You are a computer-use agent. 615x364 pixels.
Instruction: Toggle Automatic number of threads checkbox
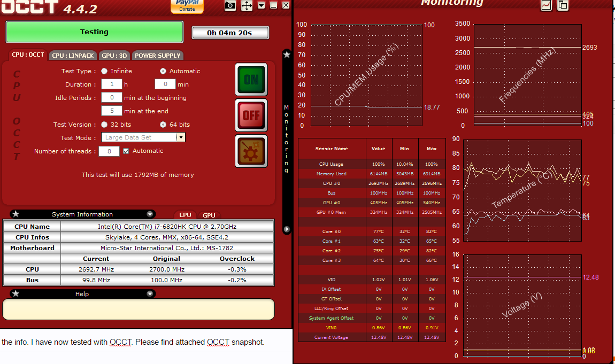pyautogui.click(x=126, y=151)
